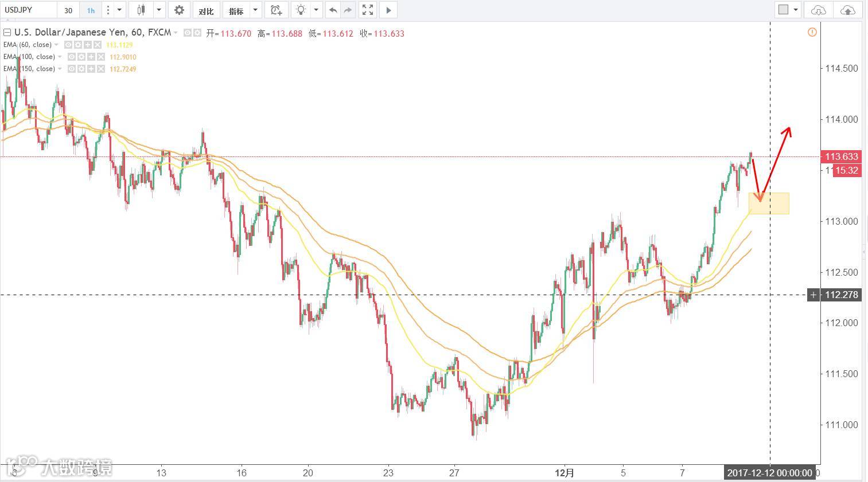The image size is (868, 482).
Task: Expand the dropdown arrow next to lightbulb
Action: [x=316, y=10]
